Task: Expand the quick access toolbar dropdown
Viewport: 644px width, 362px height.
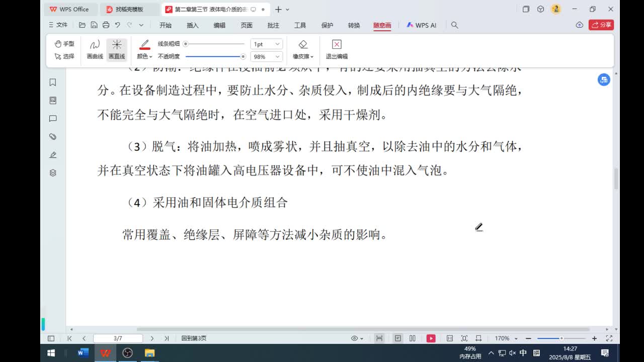Action: point(141,25)
